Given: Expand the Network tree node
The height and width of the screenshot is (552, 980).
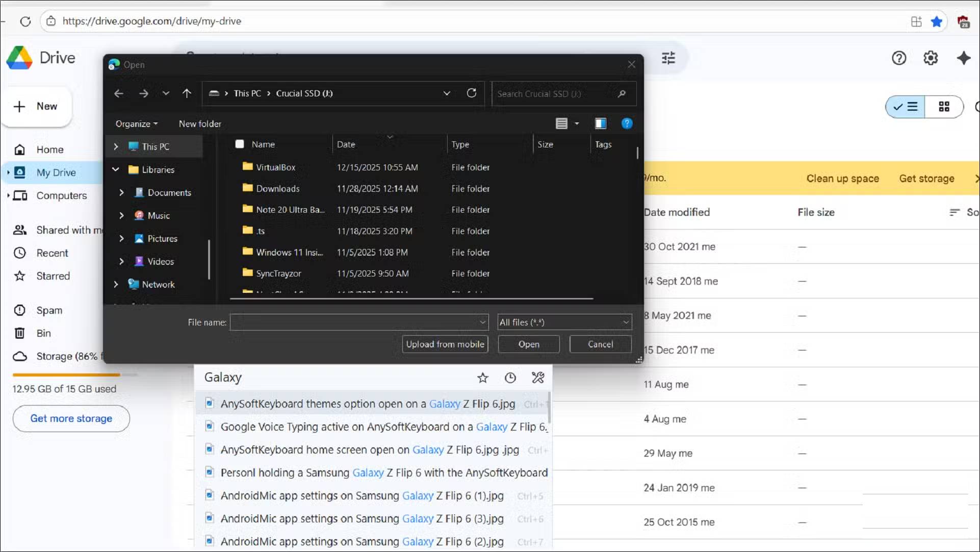Looking at the screenshot, I should 116,284.
